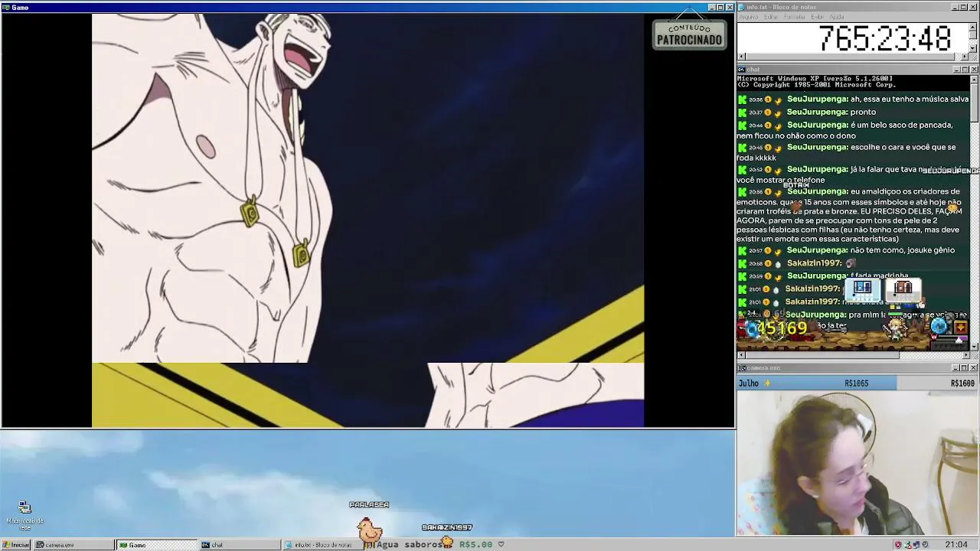Close the chat console window
This screenshot has width=980, height=551.
(974, 70)
